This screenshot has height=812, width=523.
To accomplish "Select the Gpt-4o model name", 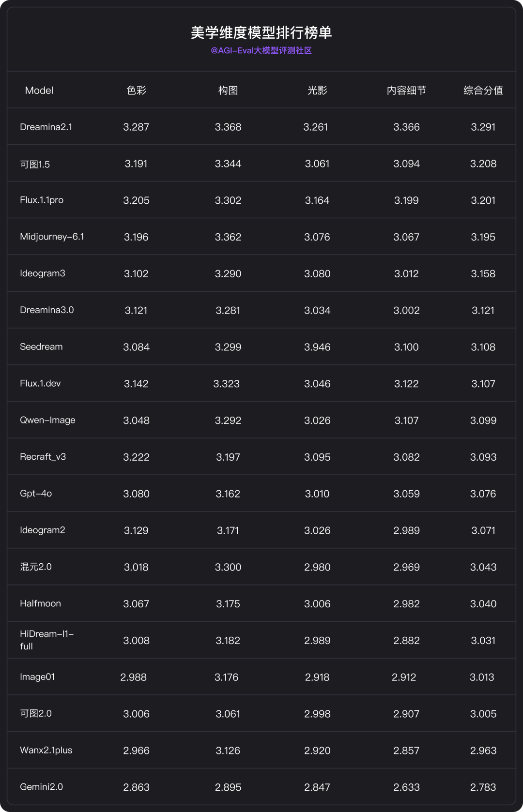I will tap(36, 494).
